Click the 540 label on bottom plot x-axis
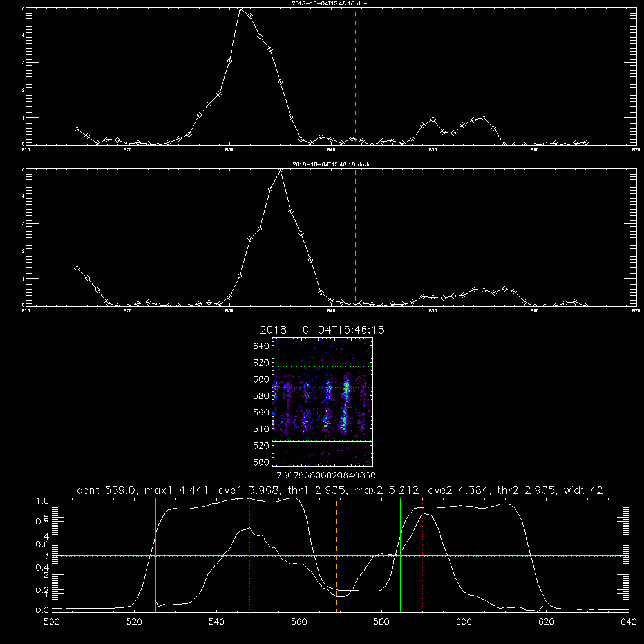 (216, 622)
